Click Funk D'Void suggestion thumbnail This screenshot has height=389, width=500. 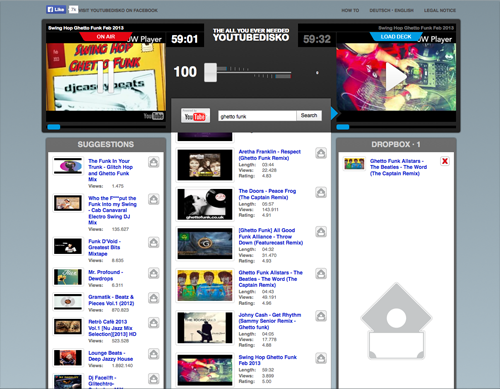point(68,246)
